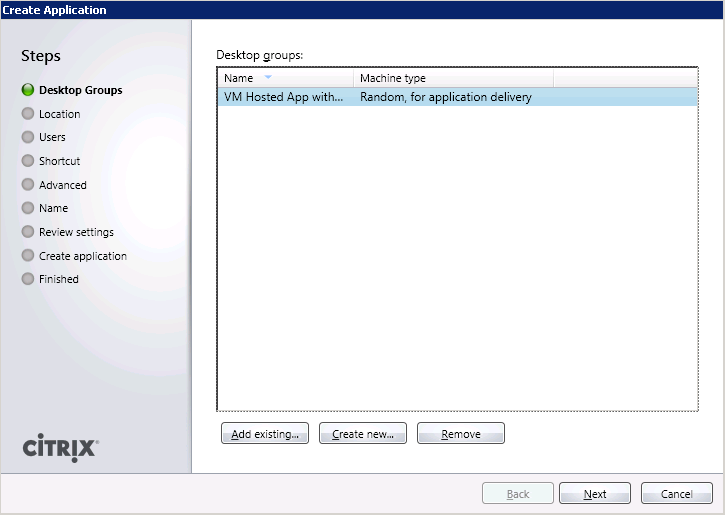Screen dimensions: 725x515
Task: Sort by the Machine type column header
Action: (453, 78)
